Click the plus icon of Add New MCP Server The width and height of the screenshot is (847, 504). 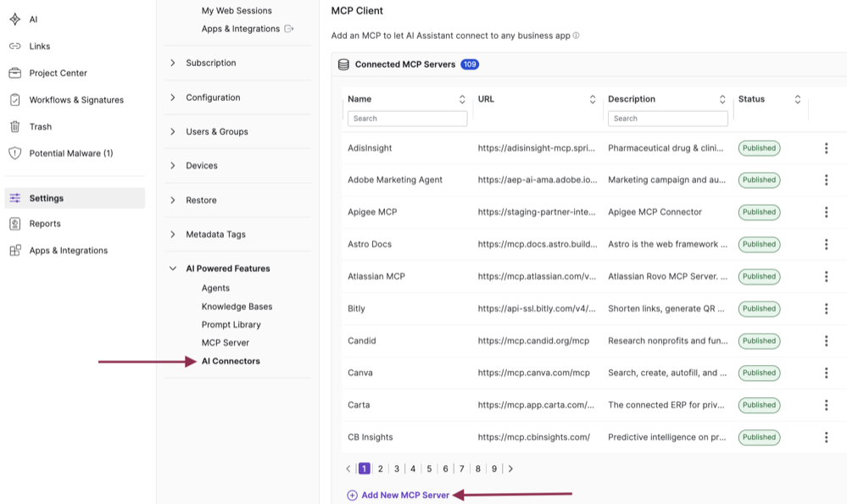point(352,496)
